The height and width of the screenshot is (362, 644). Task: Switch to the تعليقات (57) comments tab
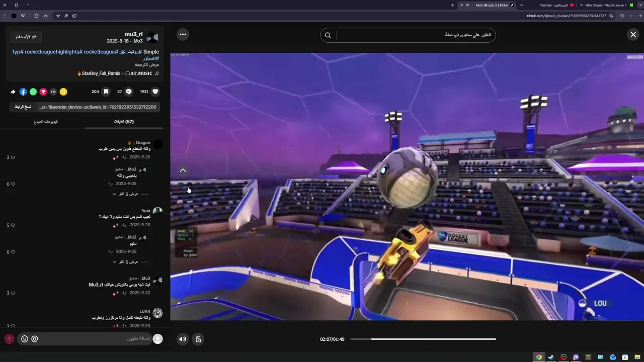[124, 121]
